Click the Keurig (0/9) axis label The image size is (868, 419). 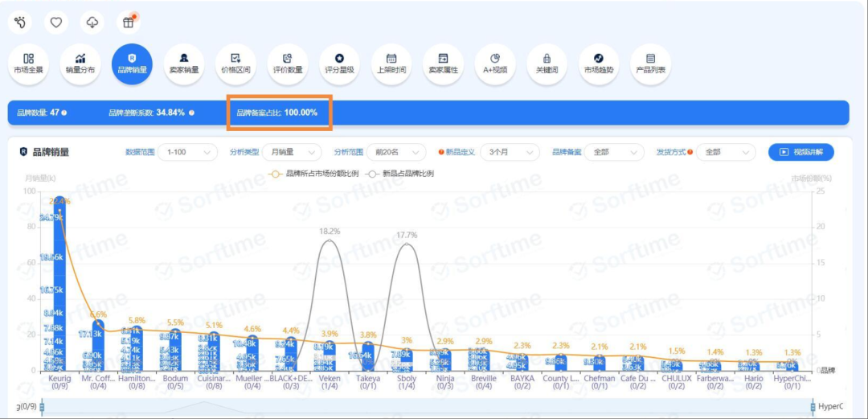click(59, 382)
